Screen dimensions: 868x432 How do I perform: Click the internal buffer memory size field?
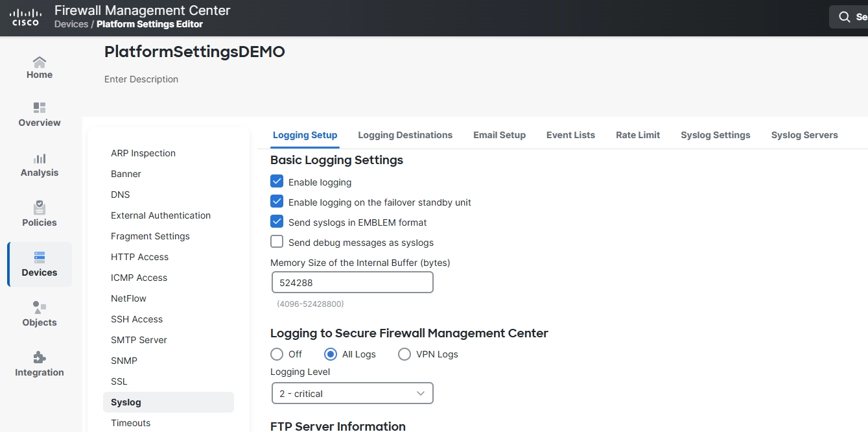352,283
